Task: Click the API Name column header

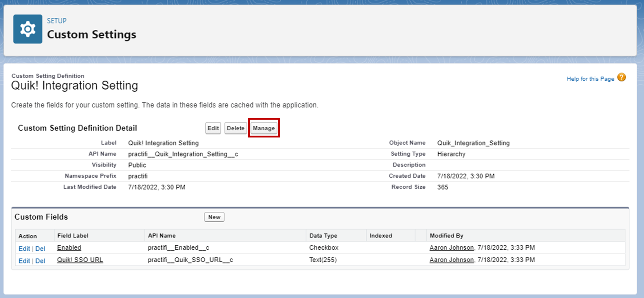Action: point(162,236)
